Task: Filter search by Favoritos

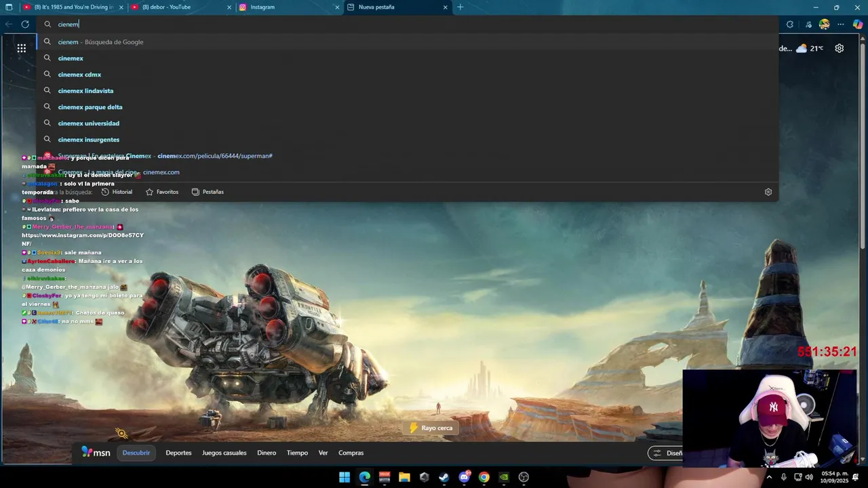Action: [x=162, y=192]
